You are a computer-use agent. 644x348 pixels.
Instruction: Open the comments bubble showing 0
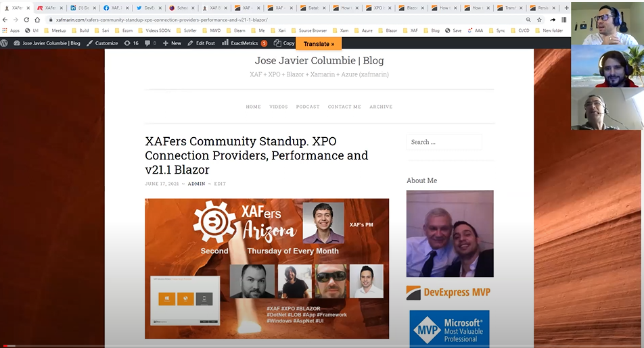click(x=150, y=43)
